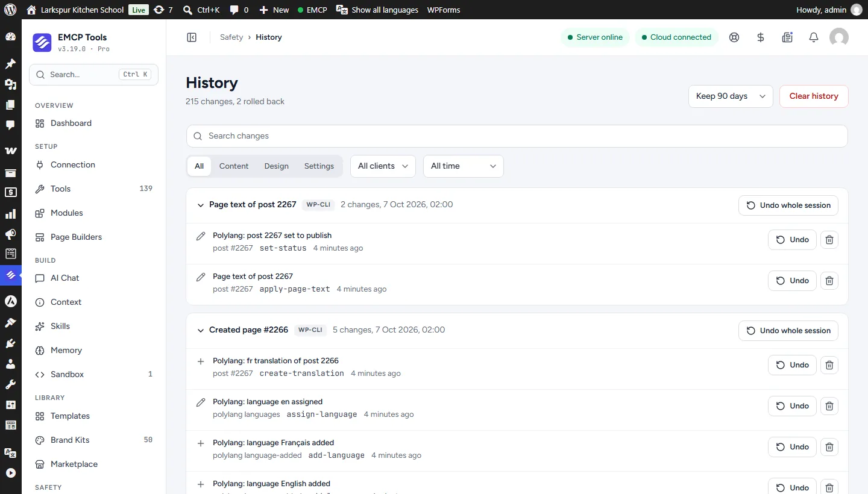Collapse the 'Page text of post 2267' session
This screenshot has width=868, height=494.
tap(201, 205)
